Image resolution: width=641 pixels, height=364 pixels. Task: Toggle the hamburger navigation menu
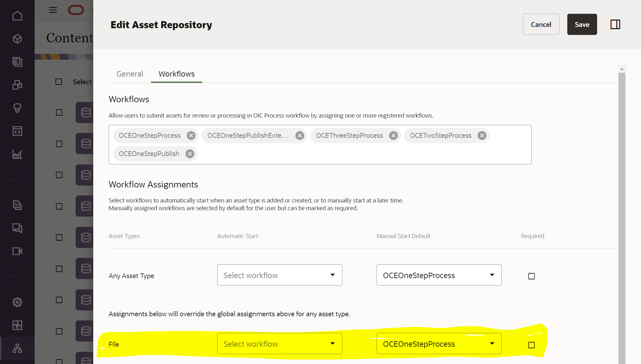coord(53,10)
